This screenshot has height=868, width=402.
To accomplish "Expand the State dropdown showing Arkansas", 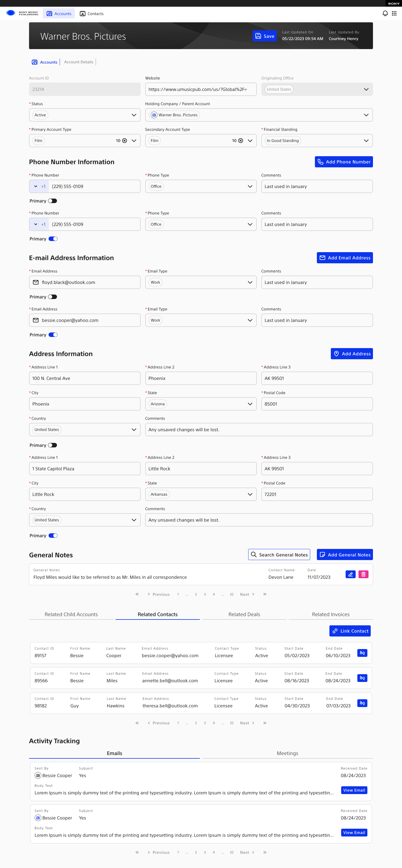I will coord(201,494).
